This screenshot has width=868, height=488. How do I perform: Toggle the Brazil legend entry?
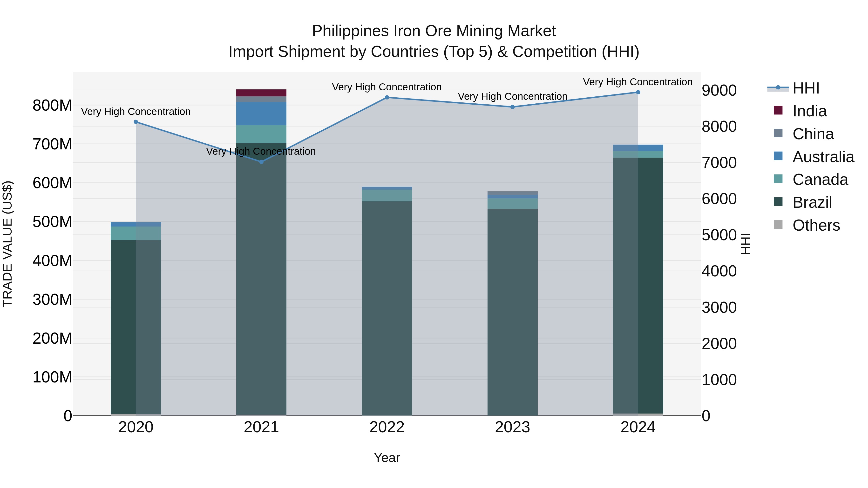[803, 202]
